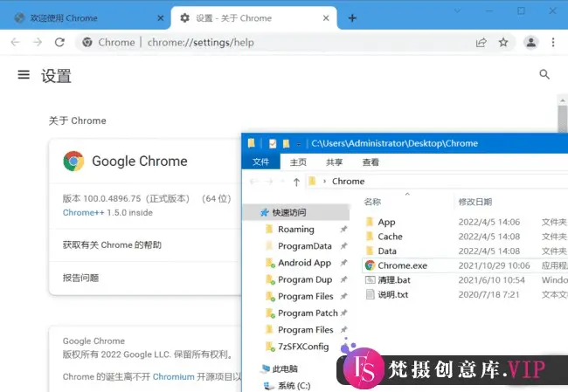Select 系统 (C:) drive
This screenshot has height=392, width=568.
[x=294, y=386]
